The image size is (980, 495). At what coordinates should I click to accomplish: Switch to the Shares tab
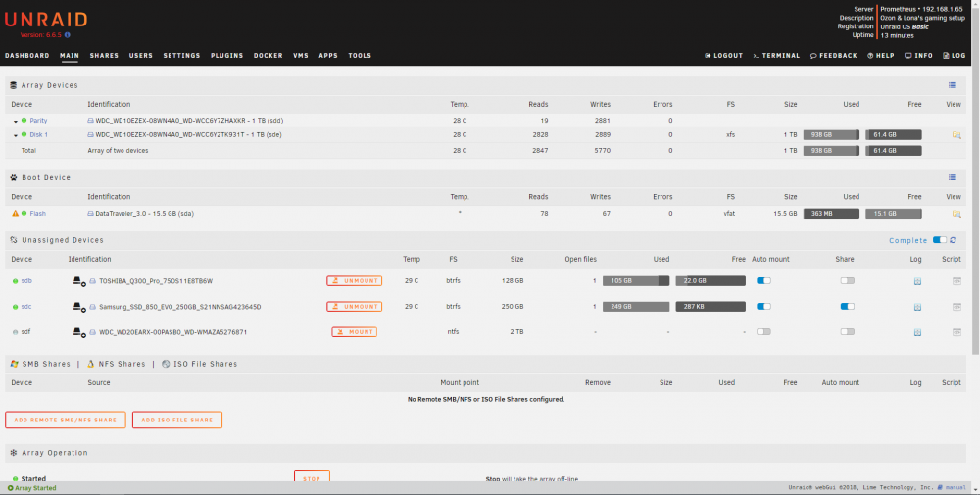click(x=104, y=56)
